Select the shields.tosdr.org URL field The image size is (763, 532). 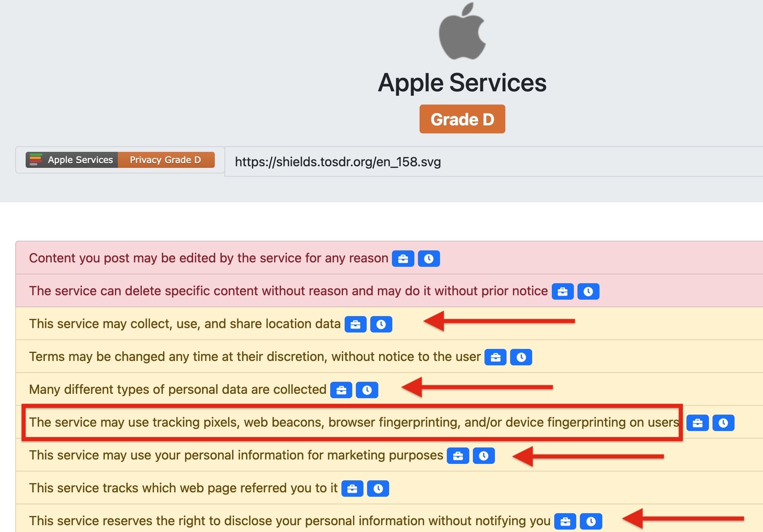[x=494, y=161]
